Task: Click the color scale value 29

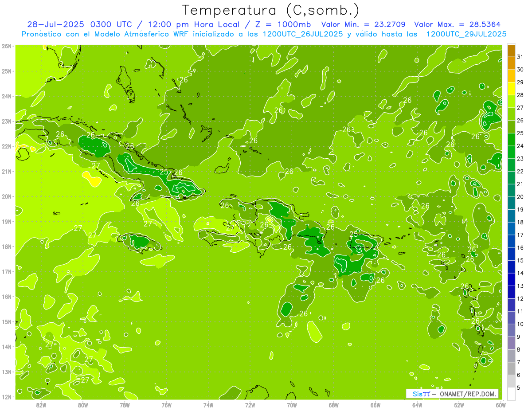Action: (520, 82)
